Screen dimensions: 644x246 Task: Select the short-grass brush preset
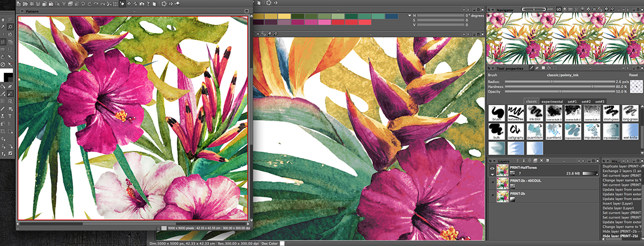(611, 113)
